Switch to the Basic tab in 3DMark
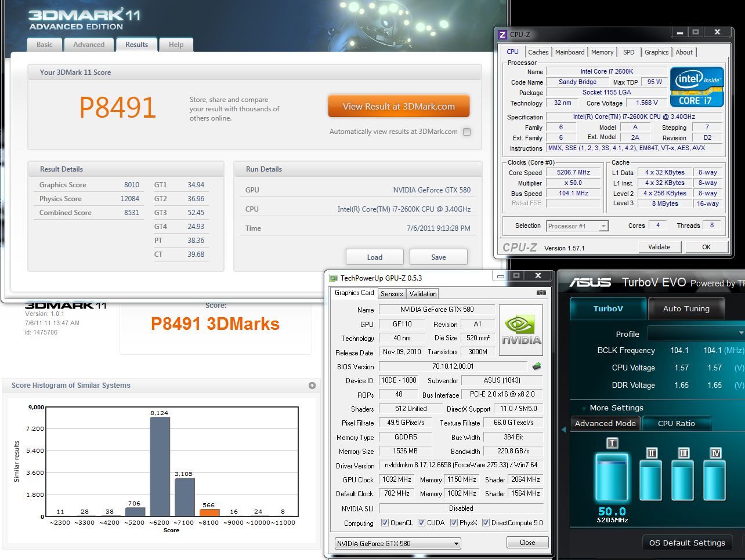745x560 pixels. tap(45, 45)
